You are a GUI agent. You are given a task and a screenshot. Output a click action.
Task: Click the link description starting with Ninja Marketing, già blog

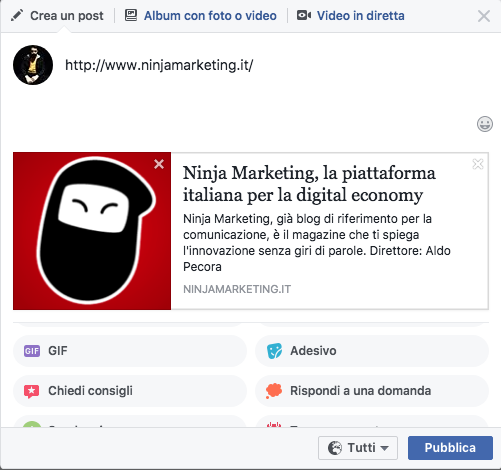tap(317, 243)
